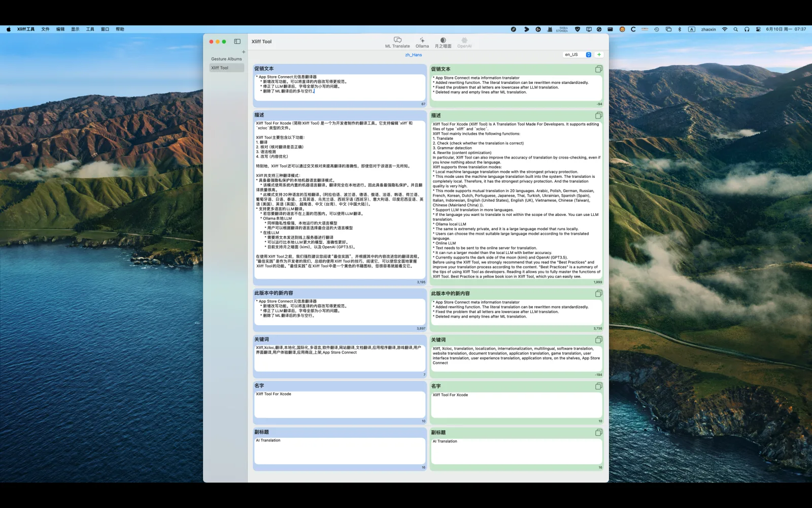
Task: Click the stacked windows menu bar icon
Action: click(x=668, y=29)
